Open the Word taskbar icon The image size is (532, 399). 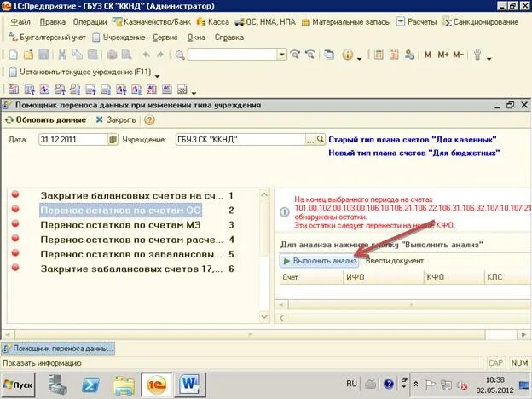point(189,385)
